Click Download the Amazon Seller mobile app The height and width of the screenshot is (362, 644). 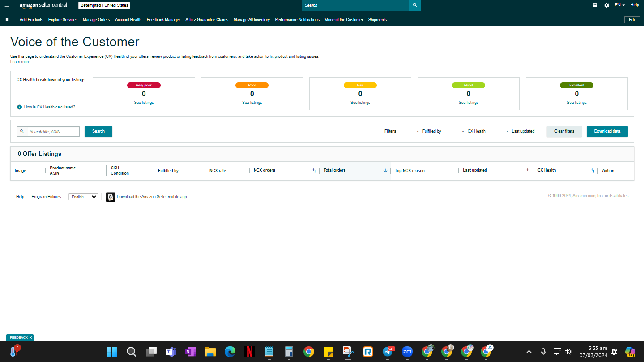(152, 197)
